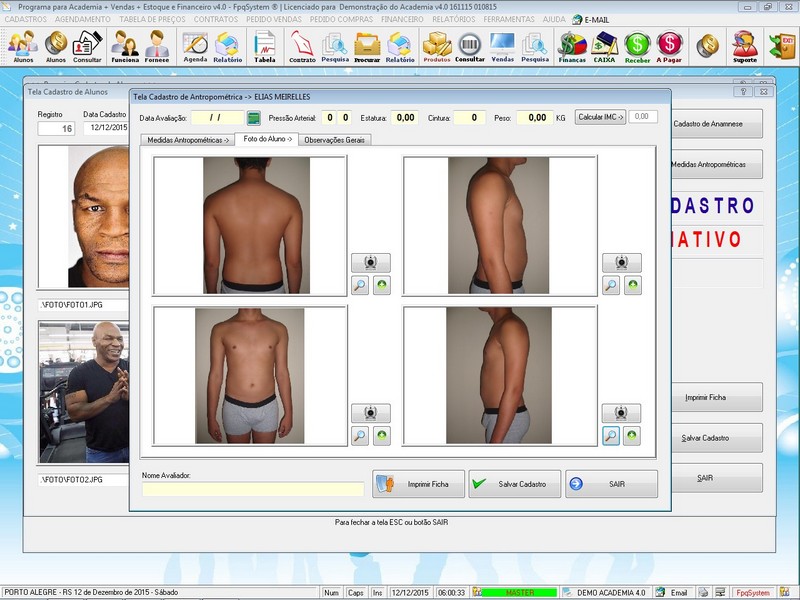Click the front view body photo thumbnail

coord(250,376)
